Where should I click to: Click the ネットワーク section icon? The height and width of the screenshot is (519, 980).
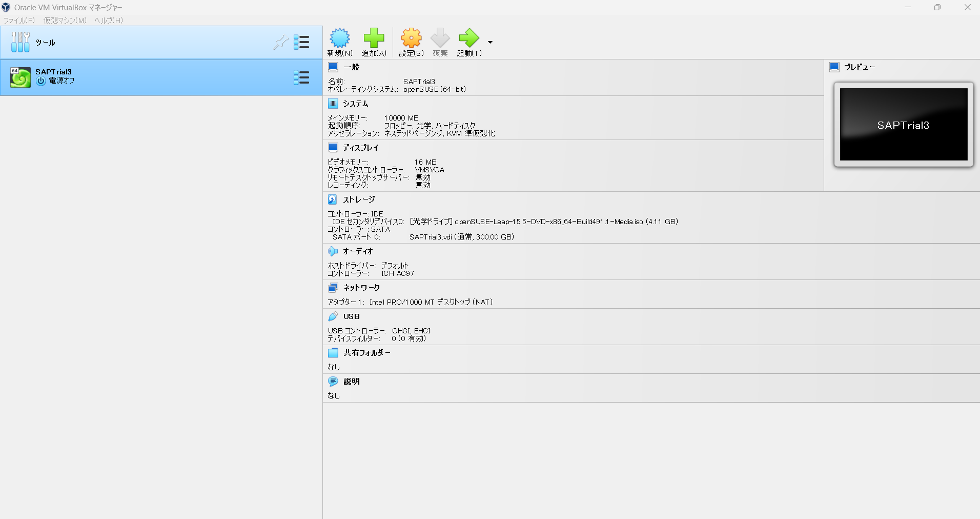coord(333,288)
